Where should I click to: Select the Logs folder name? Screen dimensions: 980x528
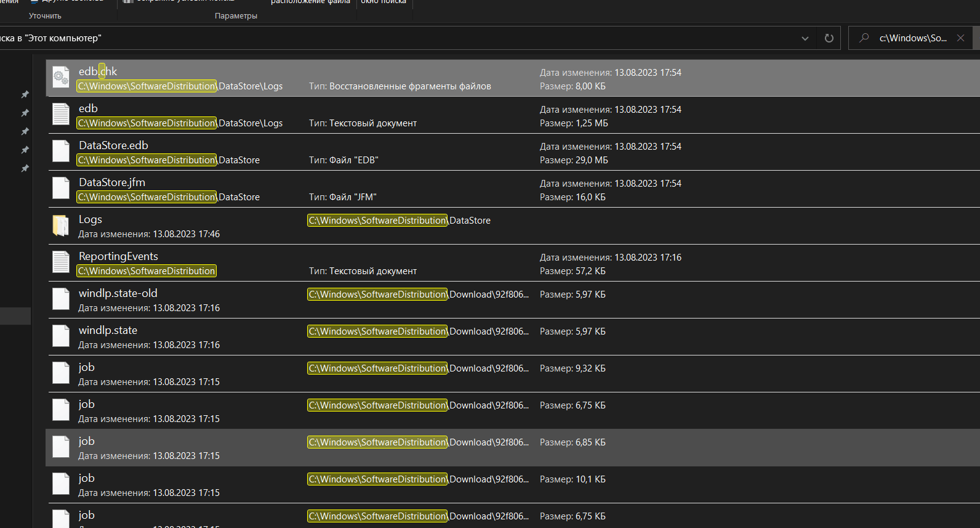[90, 219]
